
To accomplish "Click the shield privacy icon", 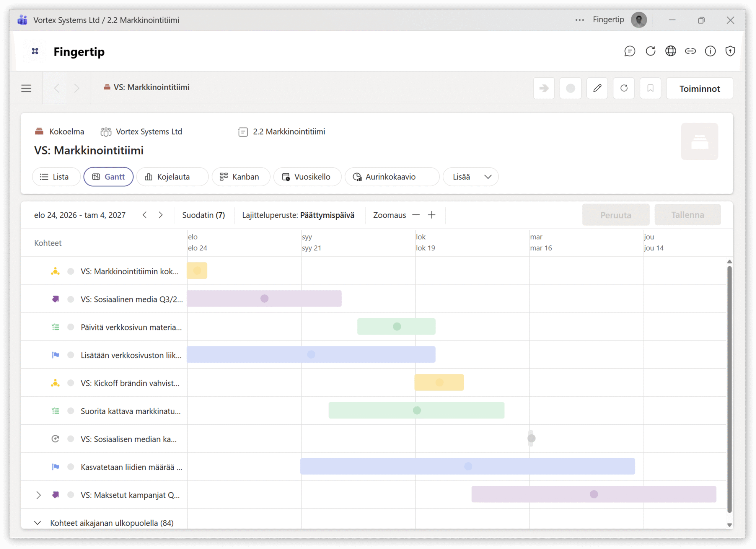I will pos(730,51).
